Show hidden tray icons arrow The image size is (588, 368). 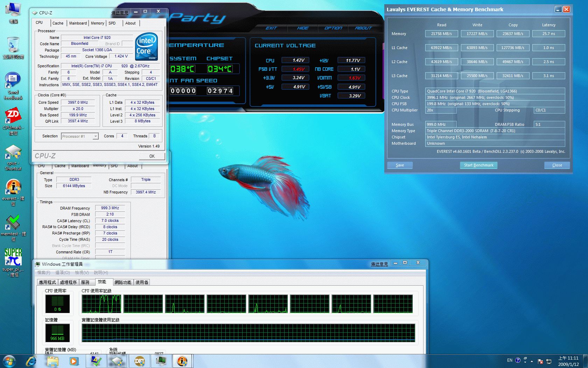coord(532,361)
